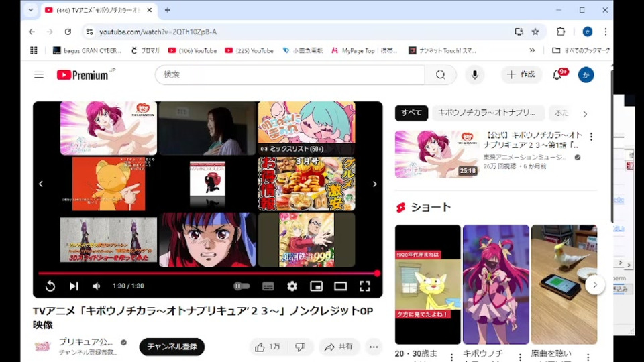
Task: Open a new browser tab
Action: tap(167, 10)
